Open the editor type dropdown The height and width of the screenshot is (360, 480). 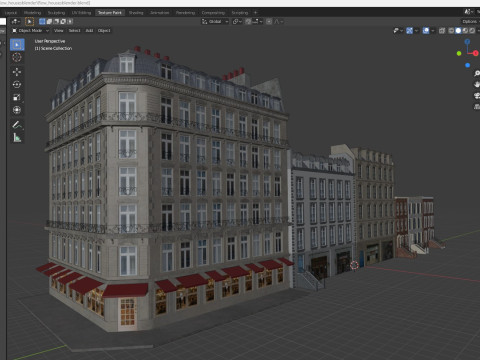click(x=15, y=21)
